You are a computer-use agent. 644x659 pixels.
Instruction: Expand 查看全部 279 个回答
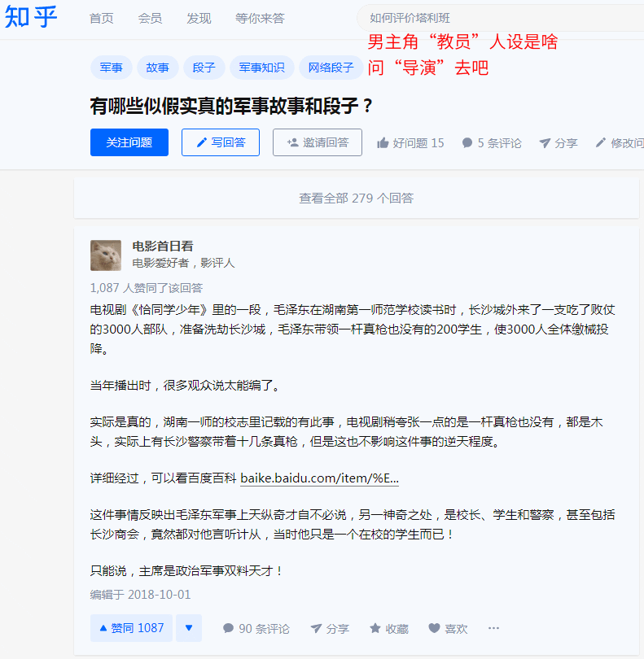[357, 198]
